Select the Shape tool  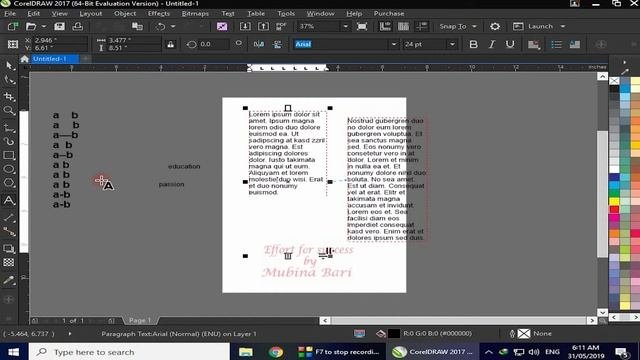pos(9,80)
